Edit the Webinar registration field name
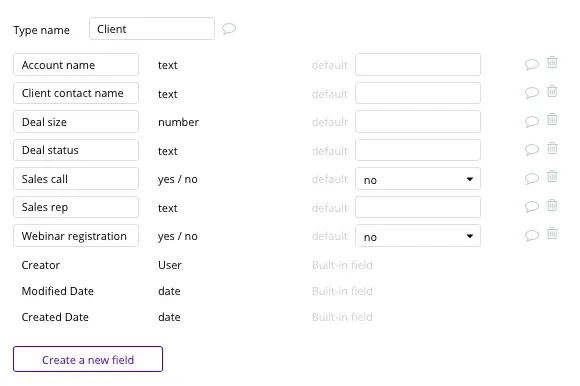The image size is (580, 386). click(76, 236)
